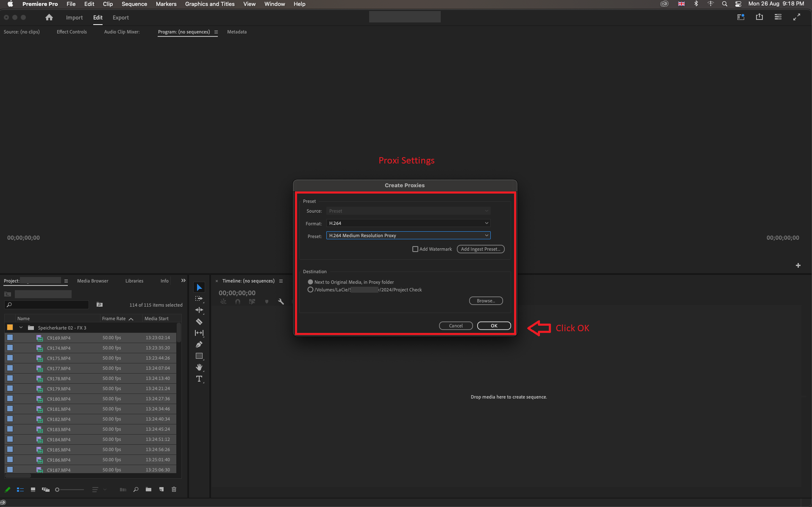Open the Creative Cloud status bar icon
812x507 pixels.
(x=3, y=503)
